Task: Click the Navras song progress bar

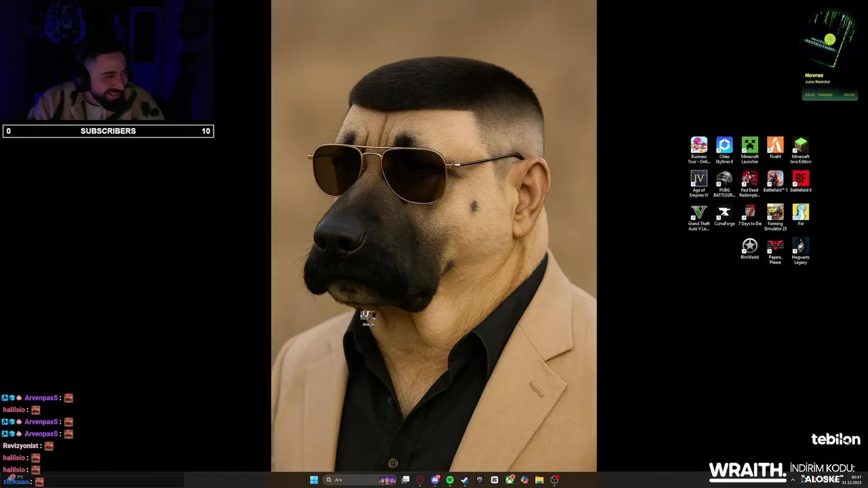Action: [825, 95]
